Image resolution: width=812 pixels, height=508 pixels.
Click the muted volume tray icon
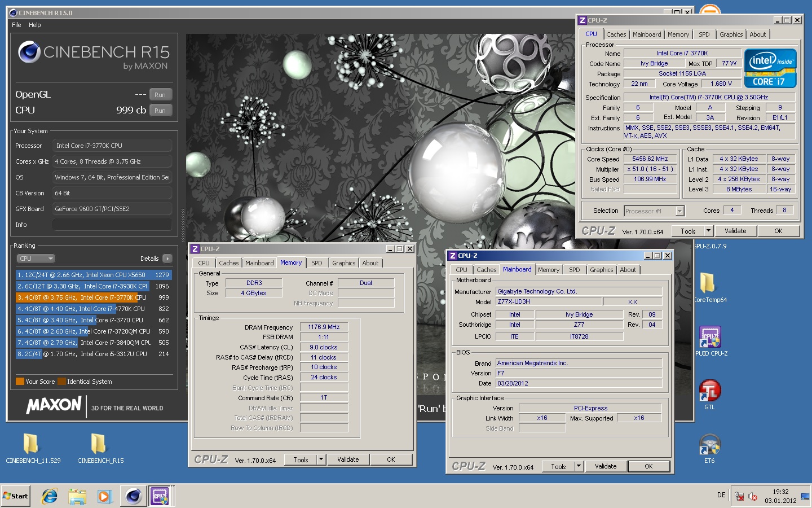coord(752,496)
